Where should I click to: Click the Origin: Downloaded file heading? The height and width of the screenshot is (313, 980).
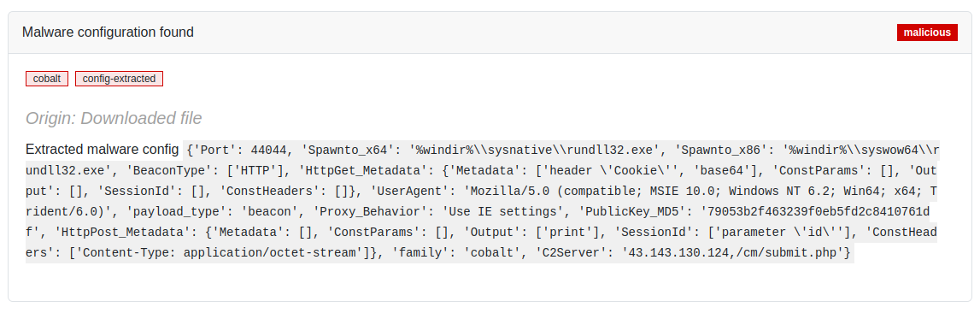pos(114,118)
